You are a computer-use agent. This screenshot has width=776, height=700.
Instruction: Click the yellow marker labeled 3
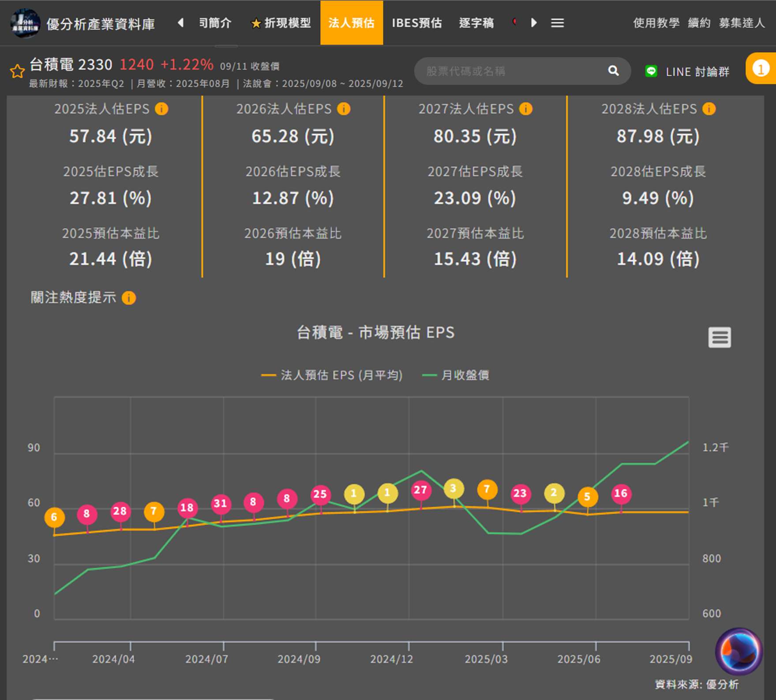[454, 488]
